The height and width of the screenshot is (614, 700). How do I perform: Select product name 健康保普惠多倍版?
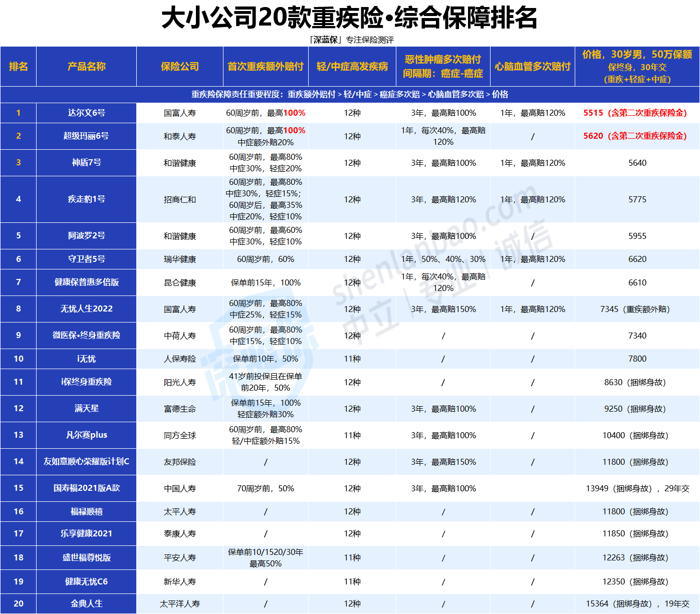pos(87,282)
